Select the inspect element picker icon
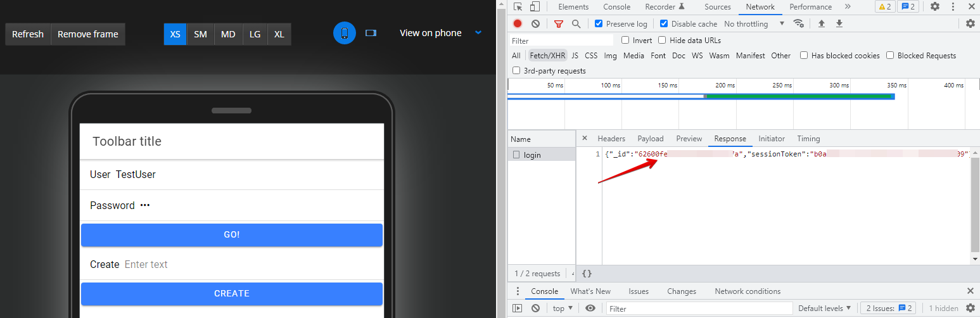The width and height of the screenshot is (980, 318). click(x=518, y=7)
